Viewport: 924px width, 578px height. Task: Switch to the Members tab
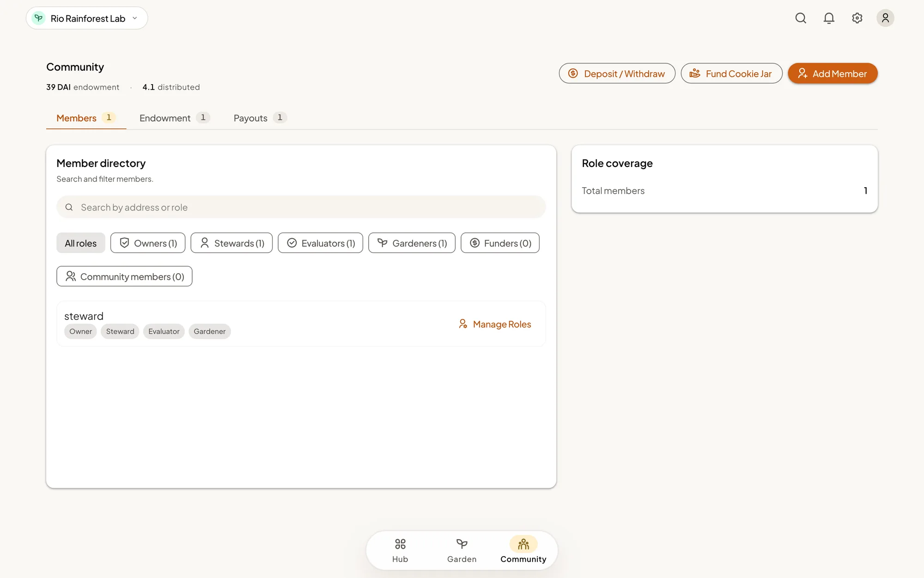click(x=86, y=118)
